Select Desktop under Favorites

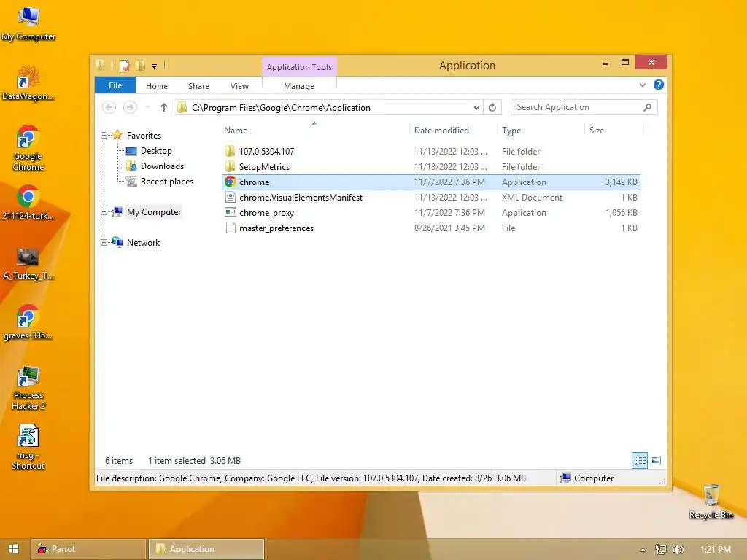[x=156, y=151]
